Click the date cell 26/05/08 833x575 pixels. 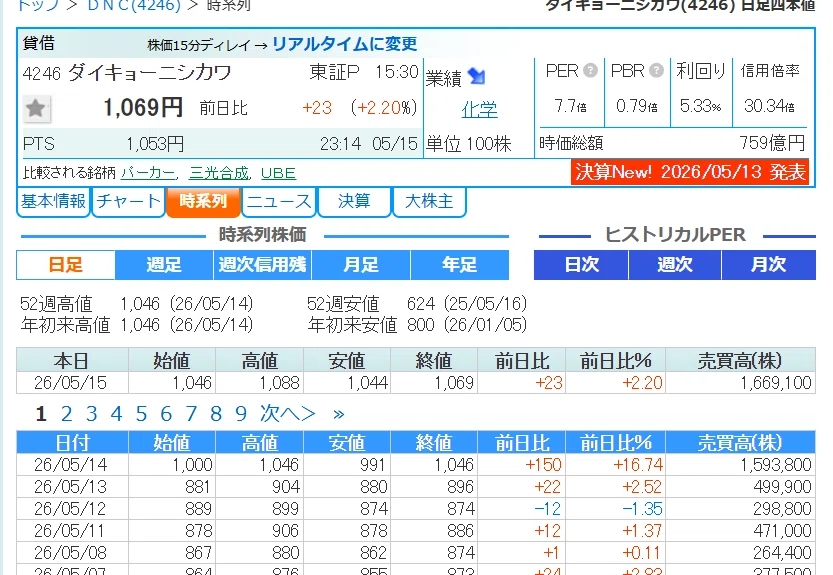[71, 553]
